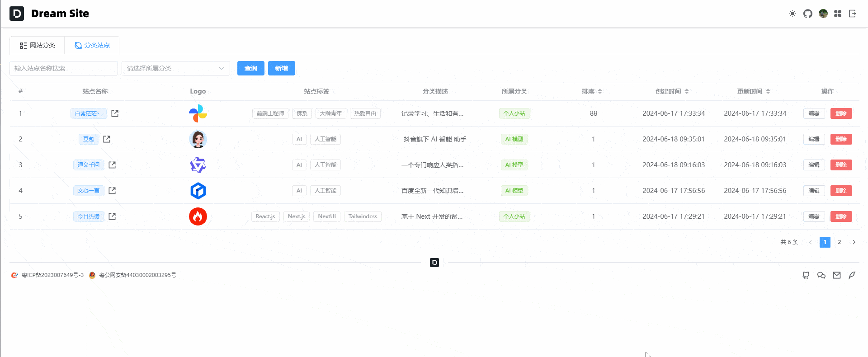Click the AI 模型 category tag in the 豆包 row
Screen dimensions: 868x357
[x=514, y=139]
